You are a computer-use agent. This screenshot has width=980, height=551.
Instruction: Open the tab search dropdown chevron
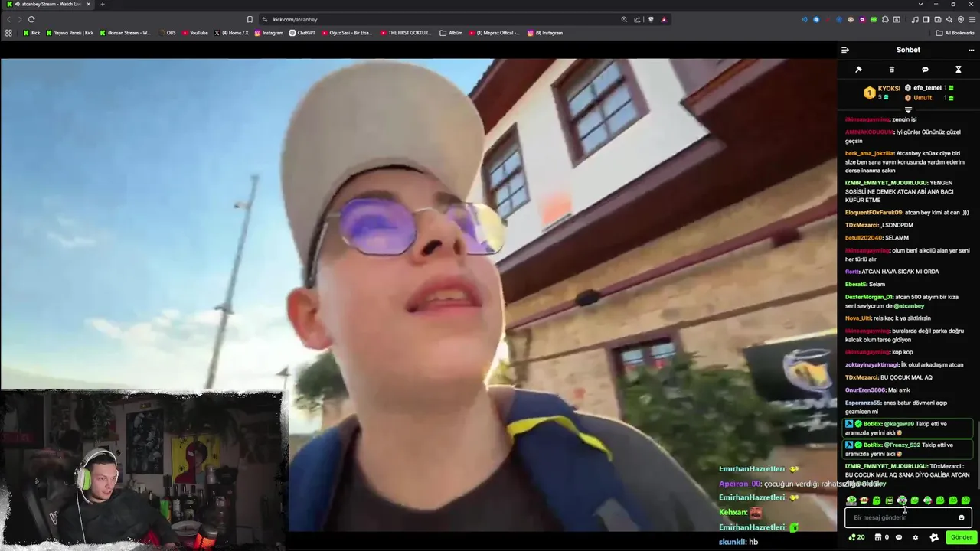pos(920,4)
